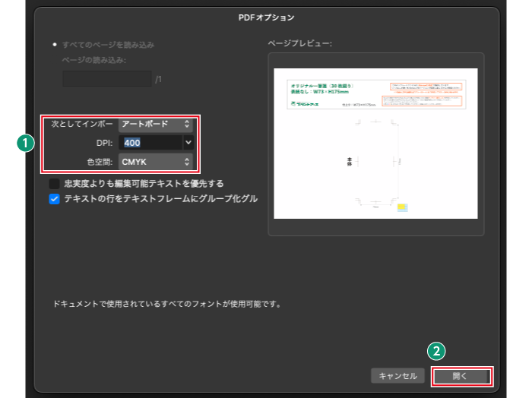Enable 忠実度よりも編集可能テキストを優先する checkbox
This screenshot has width=532, height=398.
click(55, 184)
